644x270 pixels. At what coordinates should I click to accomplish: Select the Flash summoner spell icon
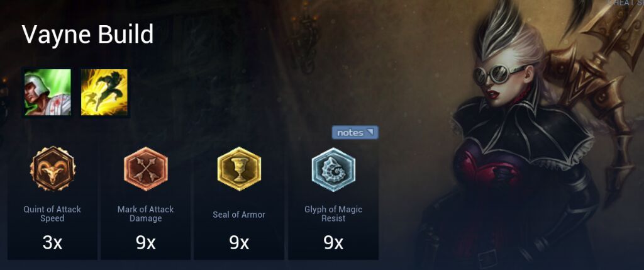click(104, 92)
